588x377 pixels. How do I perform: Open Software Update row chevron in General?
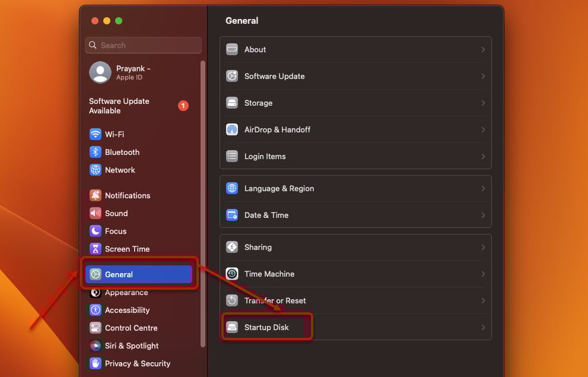483,76
